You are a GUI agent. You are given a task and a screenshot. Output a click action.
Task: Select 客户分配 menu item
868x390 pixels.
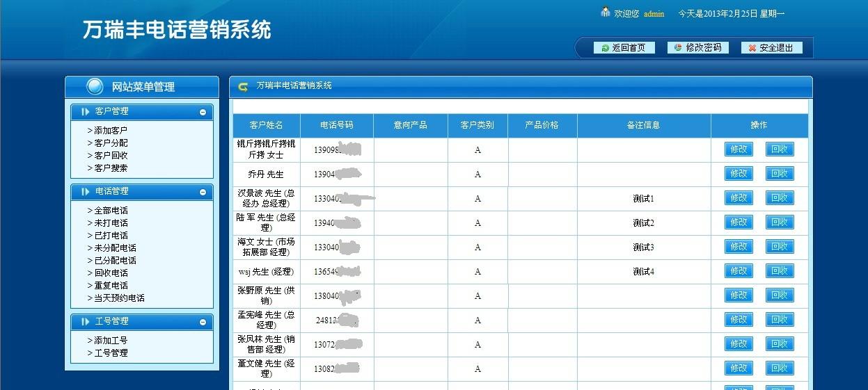[x=111, y=143]
